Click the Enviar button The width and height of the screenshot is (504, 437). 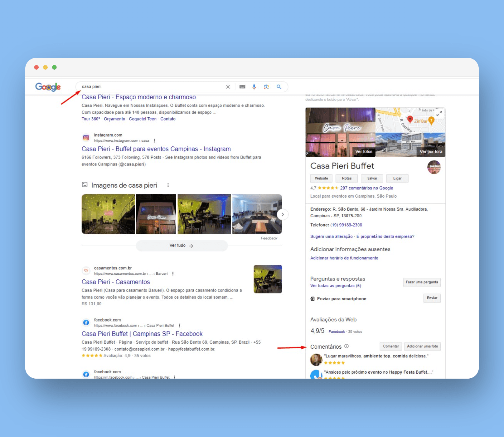tap(432, 298)
